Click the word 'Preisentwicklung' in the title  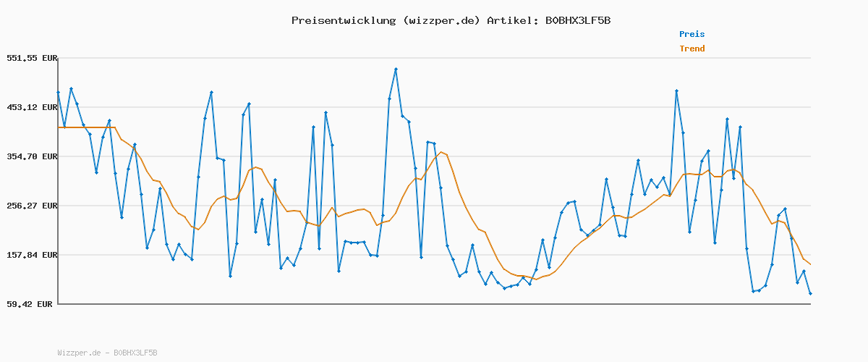[x=340, y=20]
